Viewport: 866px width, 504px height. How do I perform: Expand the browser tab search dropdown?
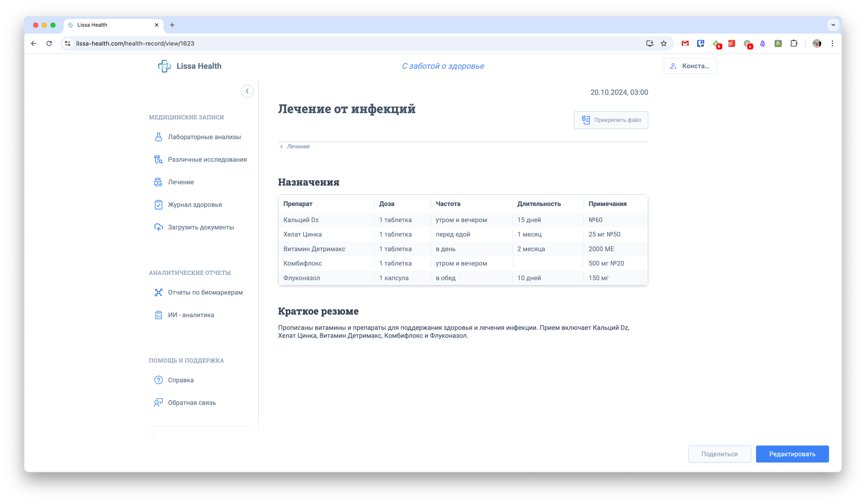pyautogui.click(x=833, y=25)
